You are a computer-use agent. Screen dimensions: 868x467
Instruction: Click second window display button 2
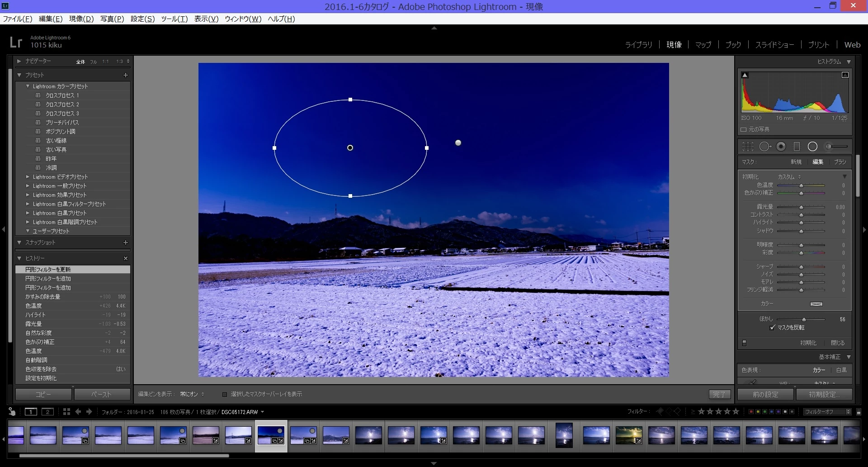click(47, 411)
